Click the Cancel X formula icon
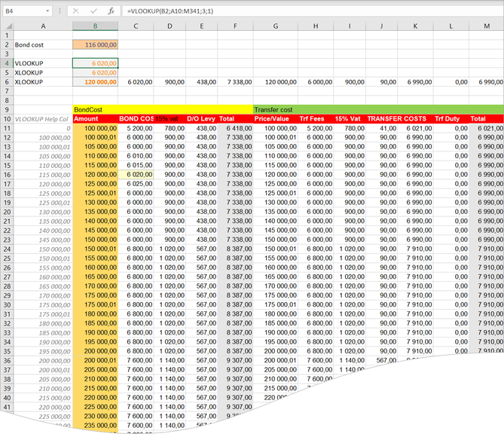Viewport: 504px width, 434px height. click(76, 11)
